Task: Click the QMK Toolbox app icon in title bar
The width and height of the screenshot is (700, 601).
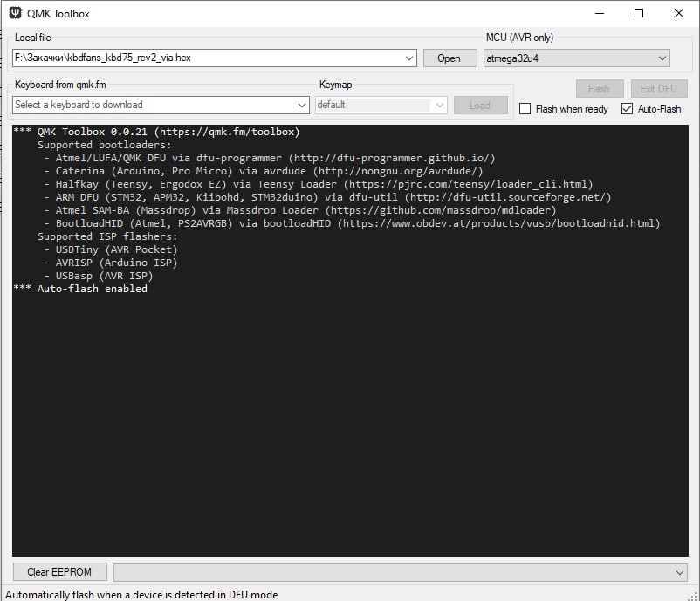Action: coord(15,13)
